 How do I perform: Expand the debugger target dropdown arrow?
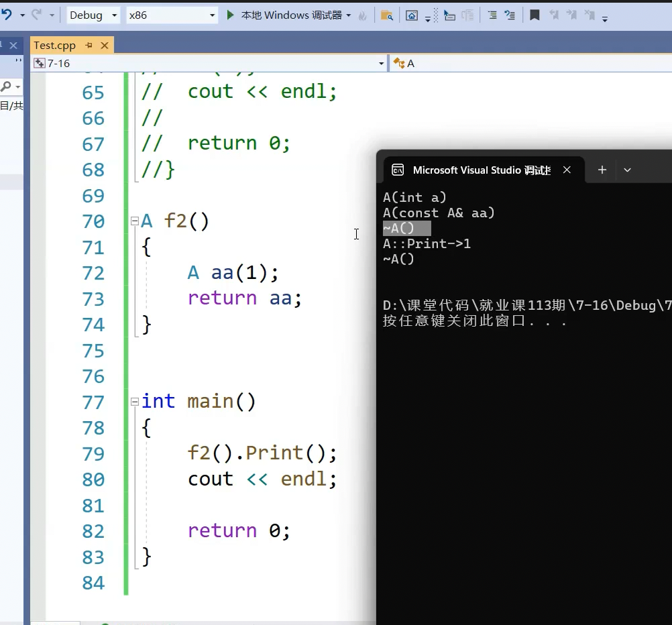[x=349, y=15]
